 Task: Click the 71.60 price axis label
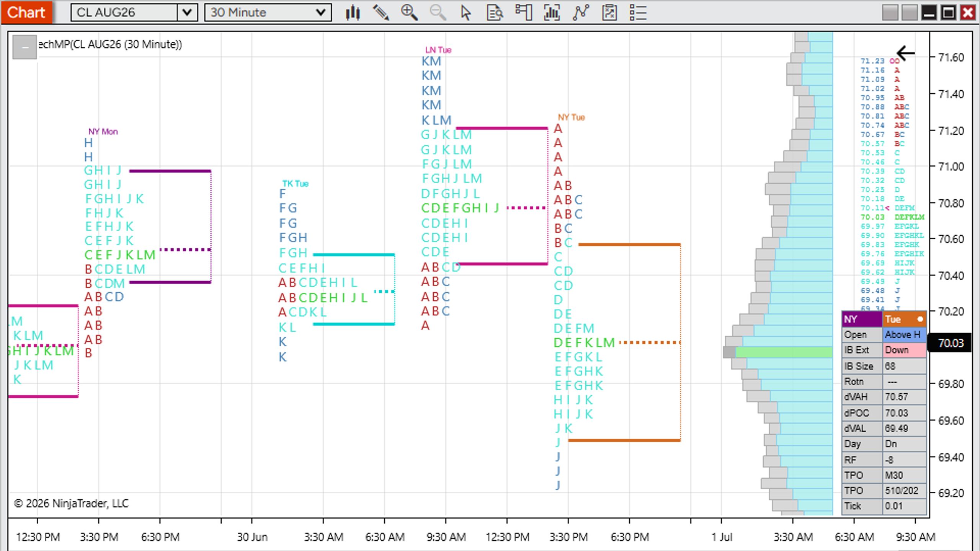click(x=951, y=58)
